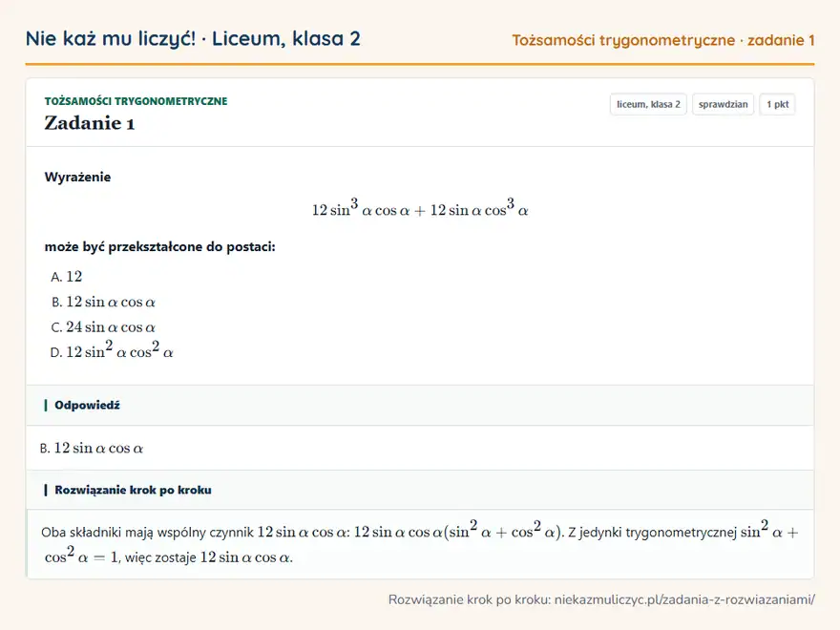Select answer option B. 12 sin α cos α
This screenshot has width=840, height=630.
click(x=103, y=303)
